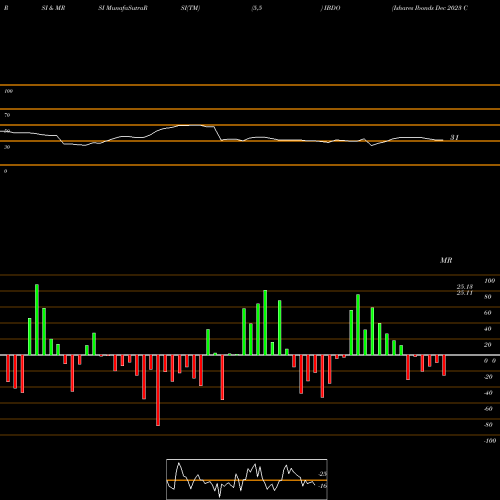Click the mini oscillator preview chart at bottom
The image size is (500, 500).
point(247,479)
